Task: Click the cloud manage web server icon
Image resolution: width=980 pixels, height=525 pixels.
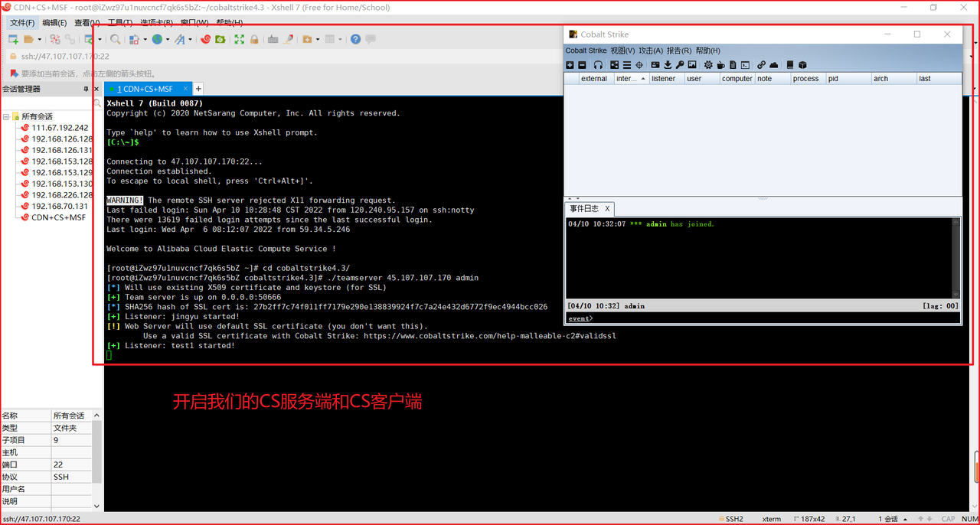Action: pyautogui.click(x=774, y=65)
